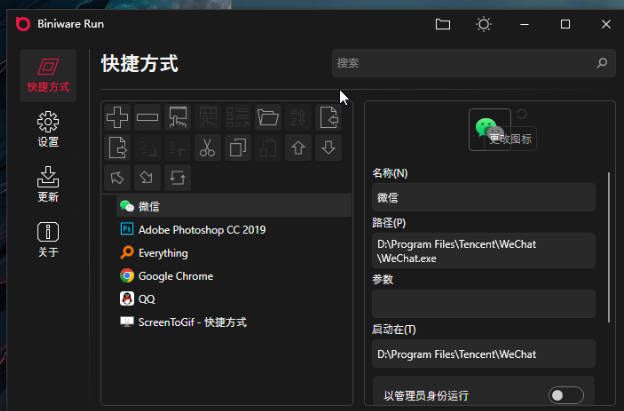Image resolution: width=624 pixels, height=411 pixels.
Task: Click the folder icon in title bar
Action: 443,24
